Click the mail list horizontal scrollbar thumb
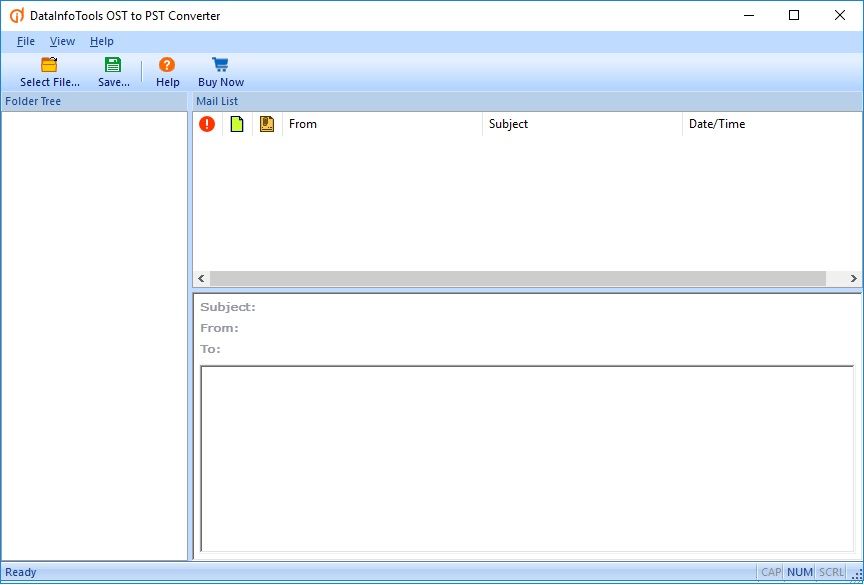864x585 pixels. click(518, 279)
